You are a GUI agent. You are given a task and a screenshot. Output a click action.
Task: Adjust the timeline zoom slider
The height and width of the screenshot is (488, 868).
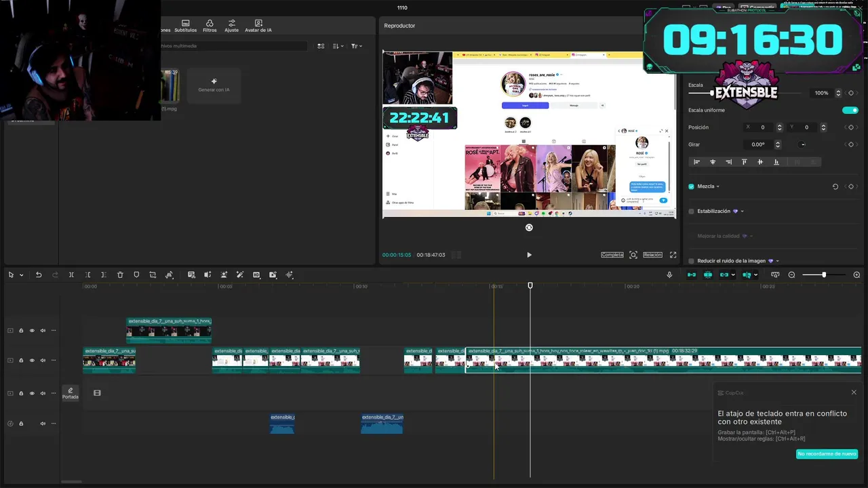tap(824, 274)
